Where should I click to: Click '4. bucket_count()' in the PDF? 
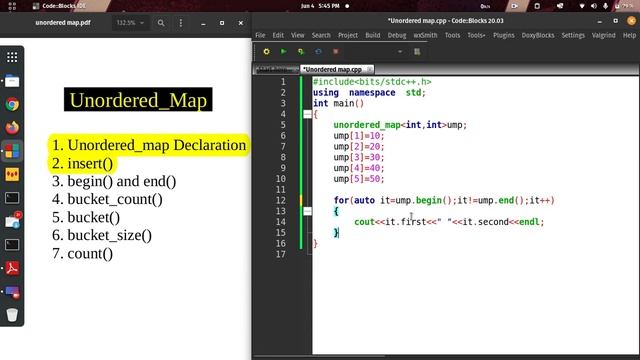pyautogui.click(x=107, y=199)
